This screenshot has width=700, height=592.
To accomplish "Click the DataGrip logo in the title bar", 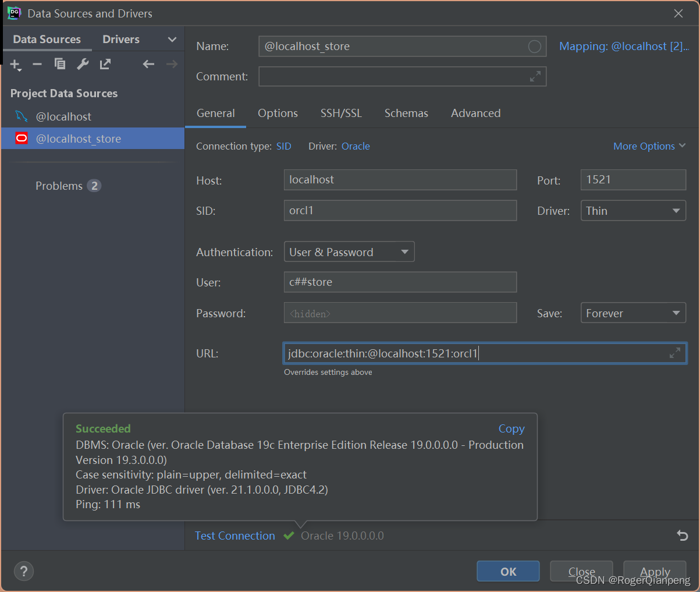I will [x=14, y=13].
